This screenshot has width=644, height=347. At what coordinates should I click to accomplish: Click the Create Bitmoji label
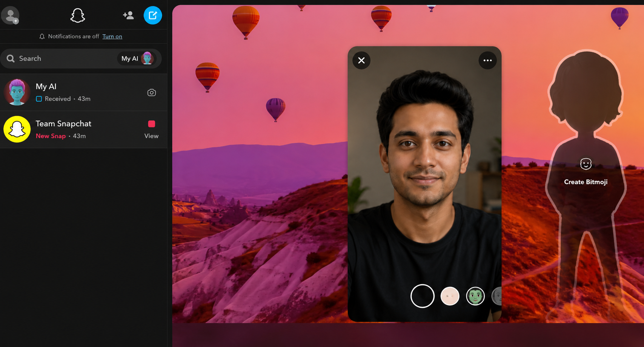(586, 182)
